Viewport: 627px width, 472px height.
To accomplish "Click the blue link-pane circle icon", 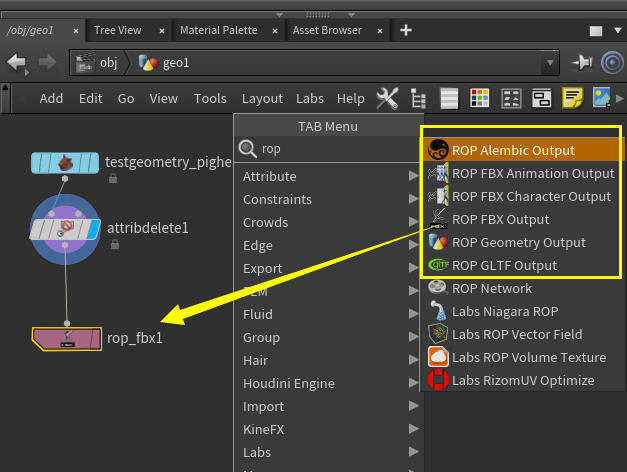I will (612, 63).
